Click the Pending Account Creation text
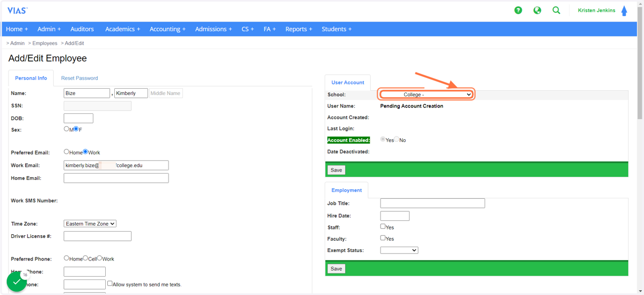The width and height of the screenshot is (644, 295). [412, 106]
